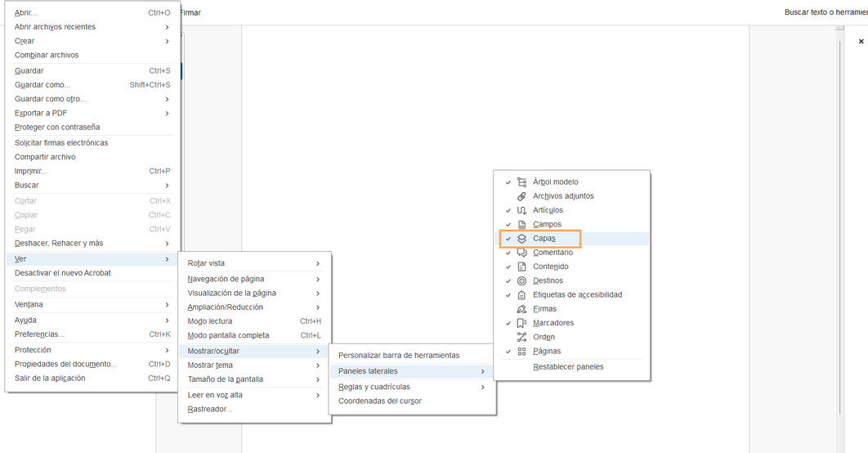Expand Abrir archivos recientes submenu arrow
Image resolution: width=868 pixels, height=453 pixels.
click(167, 27)
